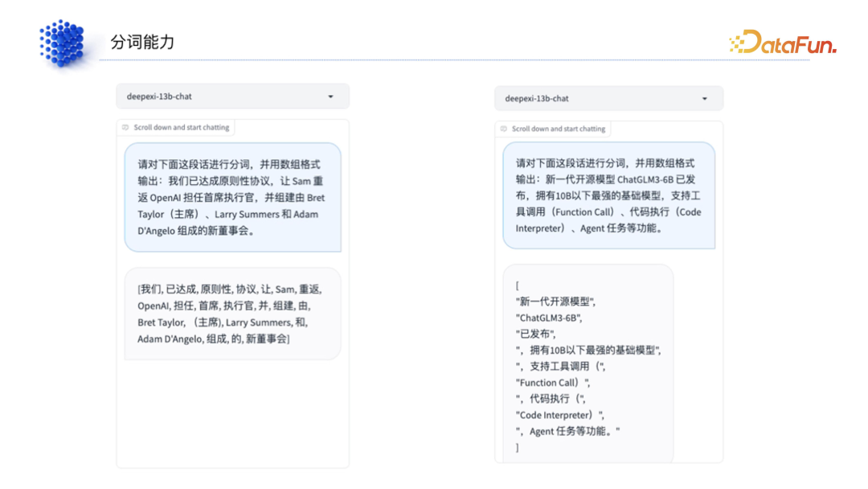The height and width of the screenshot is (489, 868).
Task: Click "新一代开源模型" line in right response array
Action: click(555, 302)
